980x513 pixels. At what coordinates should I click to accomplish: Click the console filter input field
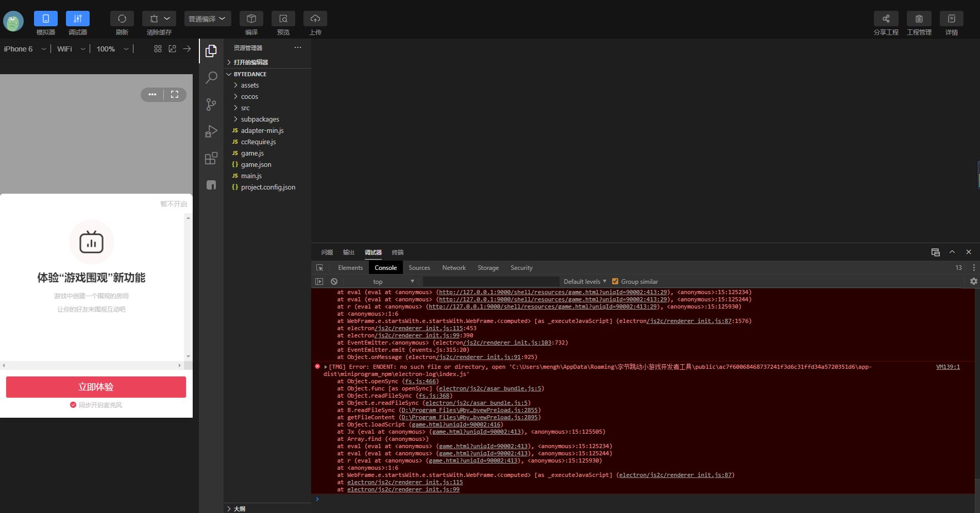pyautogui.click(x=491, y=282)
